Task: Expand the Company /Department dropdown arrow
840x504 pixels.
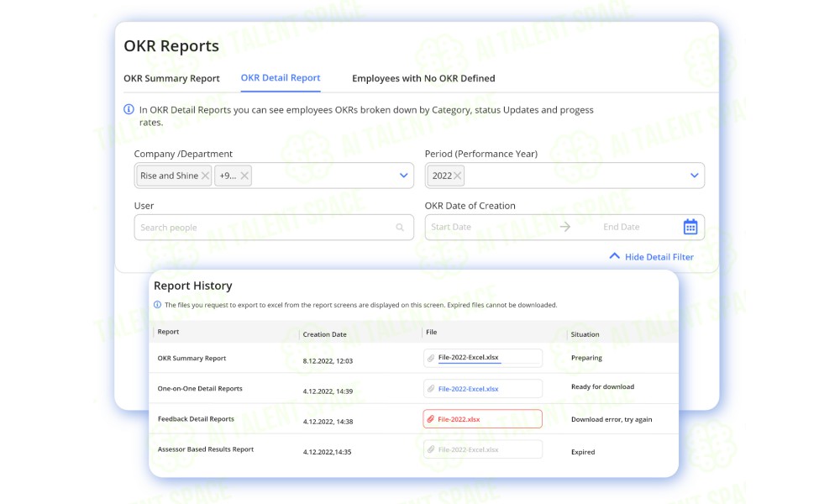Action: point(403,176)
